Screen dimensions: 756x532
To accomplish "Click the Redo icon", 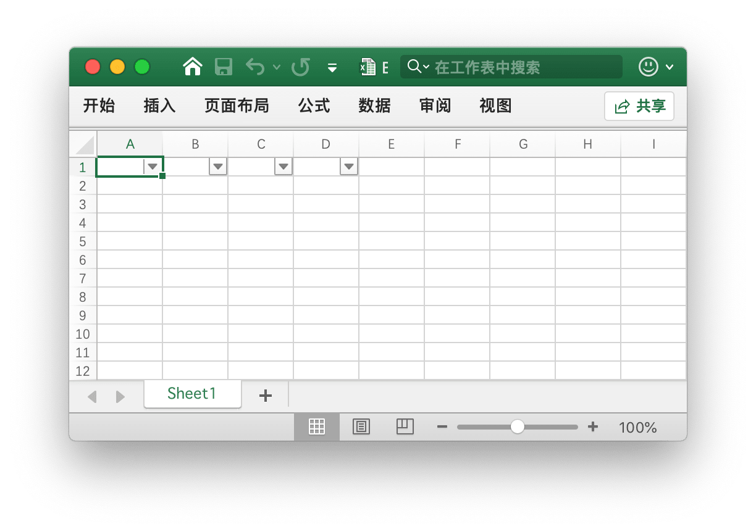I will (301, 67).
